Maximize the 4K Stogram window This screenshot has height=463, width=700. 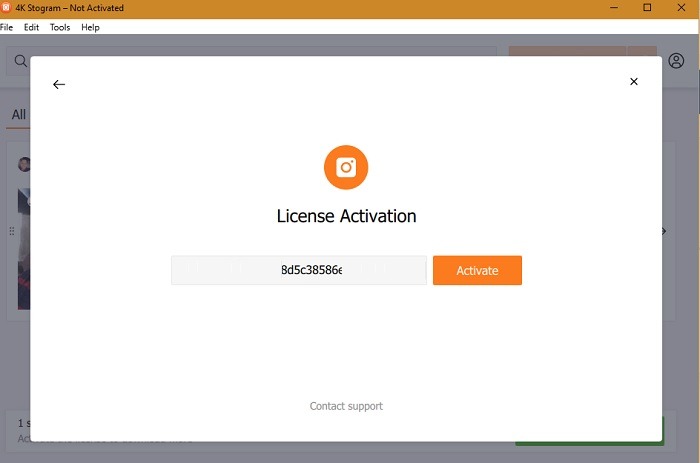(647, 8)
